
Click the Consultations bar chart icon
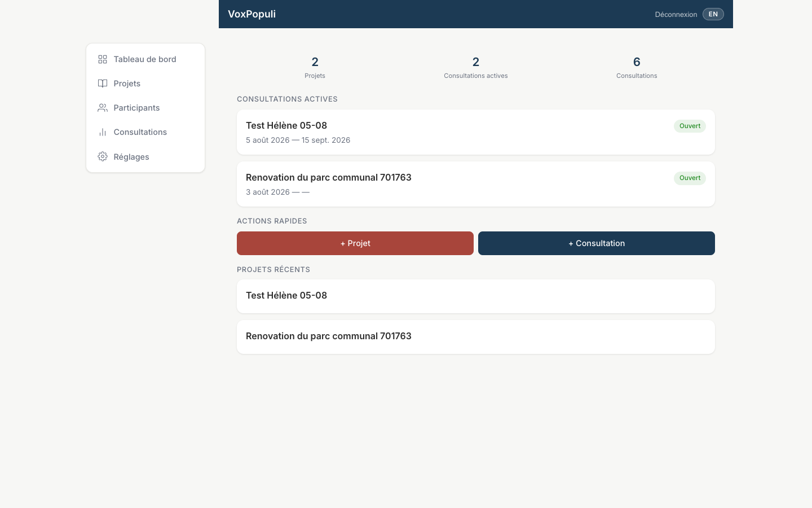point(103,132)
